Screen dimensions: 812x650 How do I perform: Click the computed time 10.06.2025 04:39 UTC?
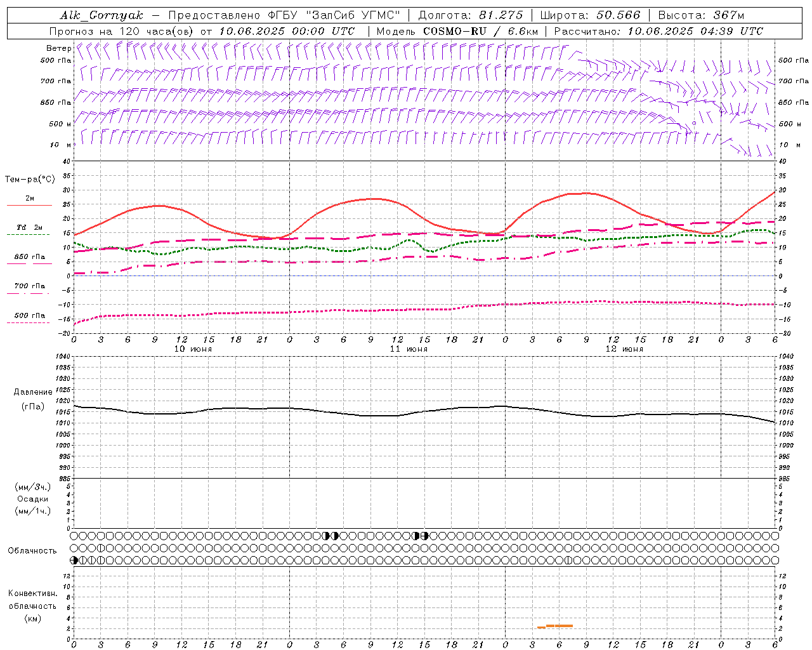[x=695, y=31]
